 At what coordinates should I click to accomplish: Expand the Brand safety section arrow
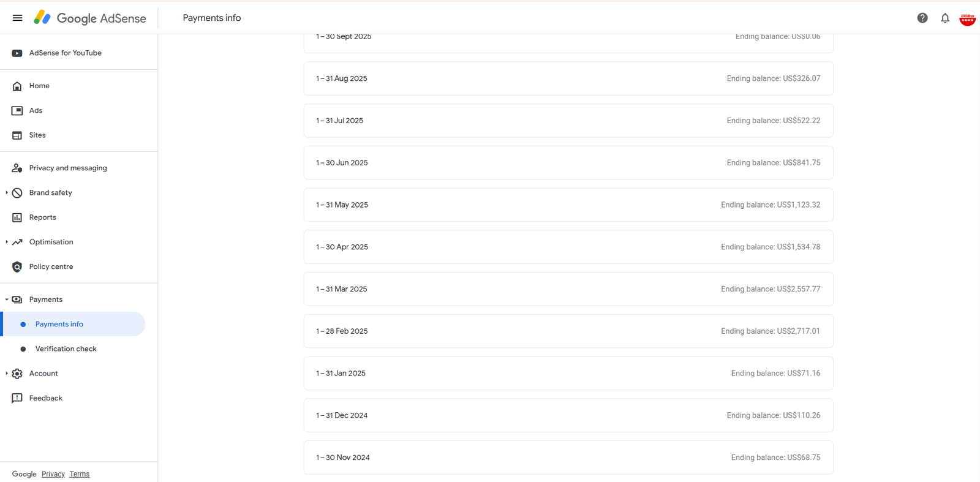pyautogui.click(x=7, y=192)
